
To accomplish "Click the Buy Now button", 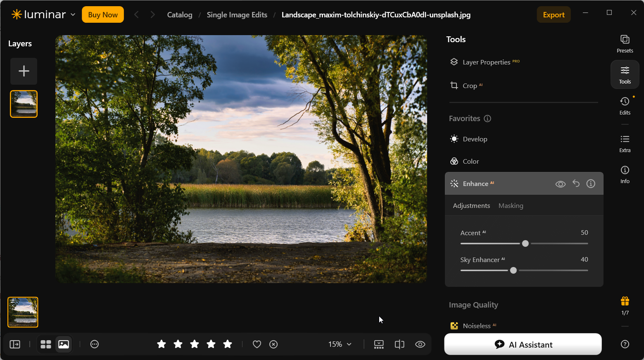I will click(103, 15).
